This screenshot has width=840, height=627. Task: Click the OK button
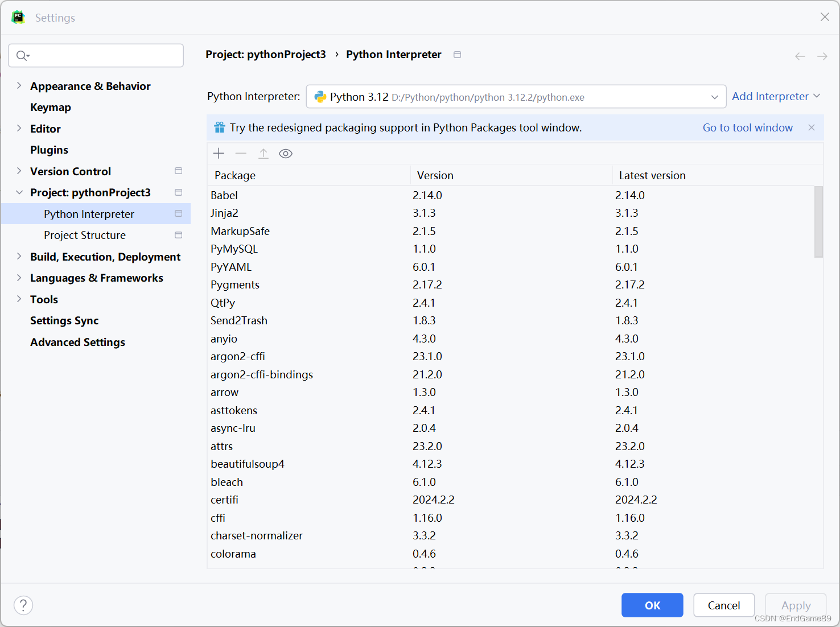pyautogui.click(x=652, y=605)
